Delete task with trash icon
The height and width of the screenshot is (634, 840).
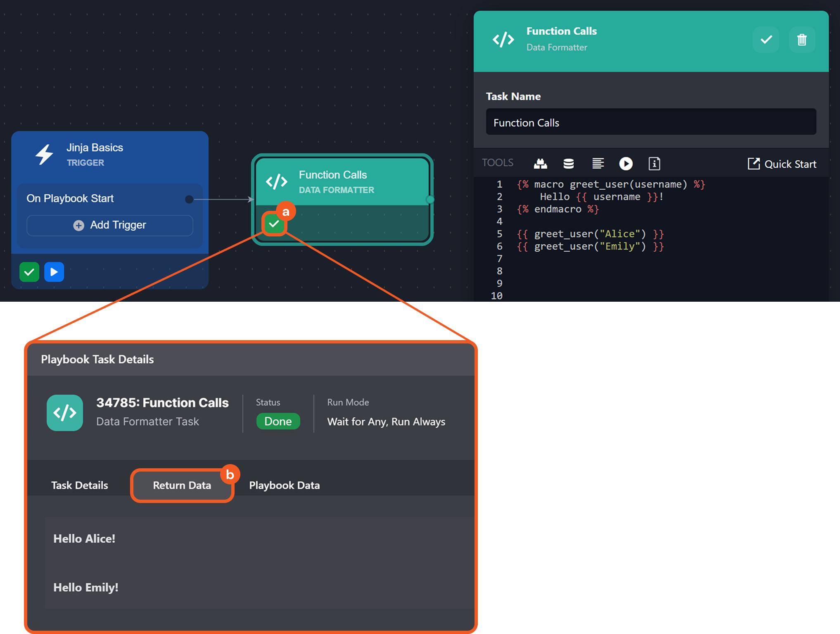click(x=802, y=40)
